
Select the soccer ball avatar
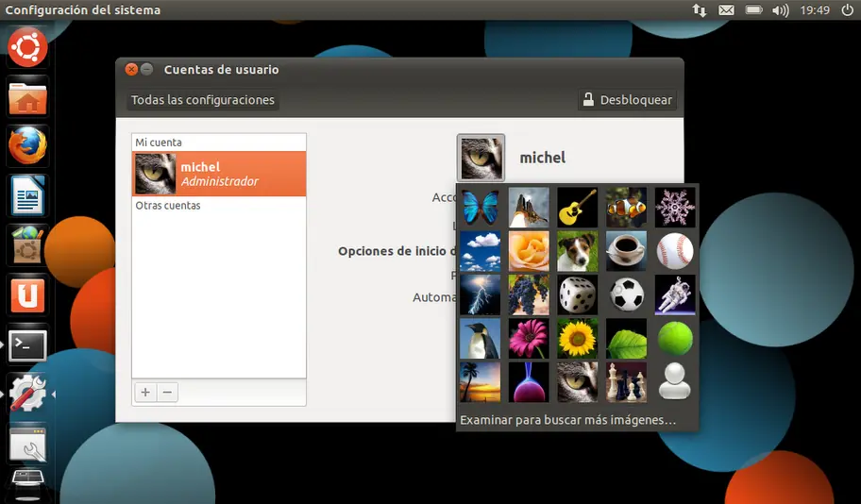click(626, 294)
